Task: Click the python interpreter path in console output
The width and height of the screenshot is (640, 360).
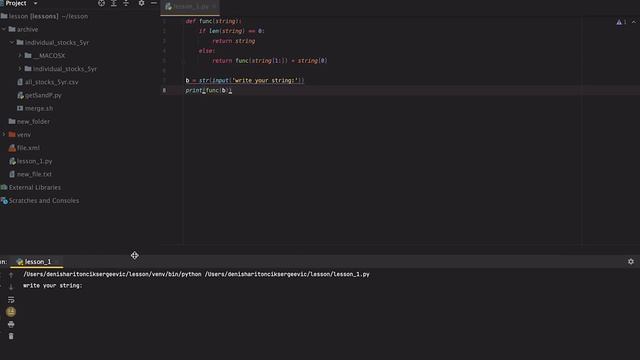Action: coord(112,274)
